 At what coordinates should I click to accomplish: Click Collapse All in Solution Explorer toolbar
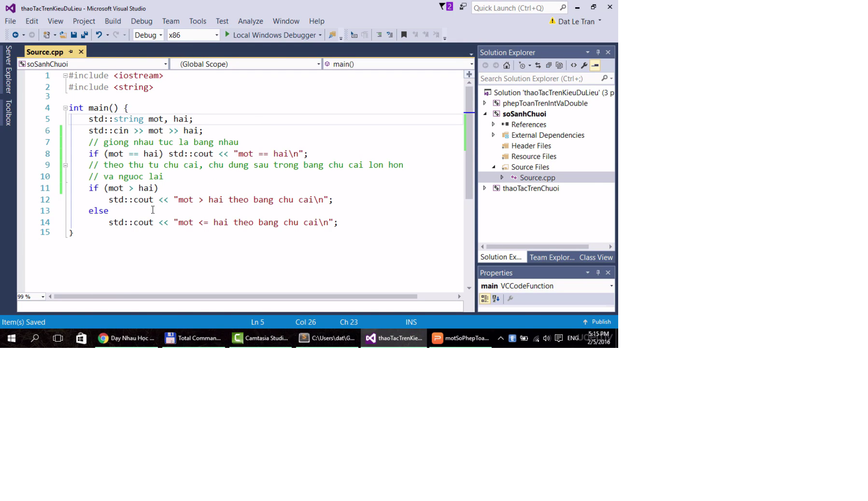coord(548,65)
